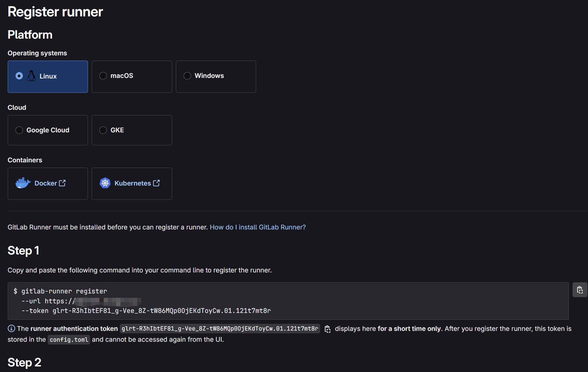Click the external link icon beside Kubernetes
Screen dimensions: 588x372
[x=156, y=183]
